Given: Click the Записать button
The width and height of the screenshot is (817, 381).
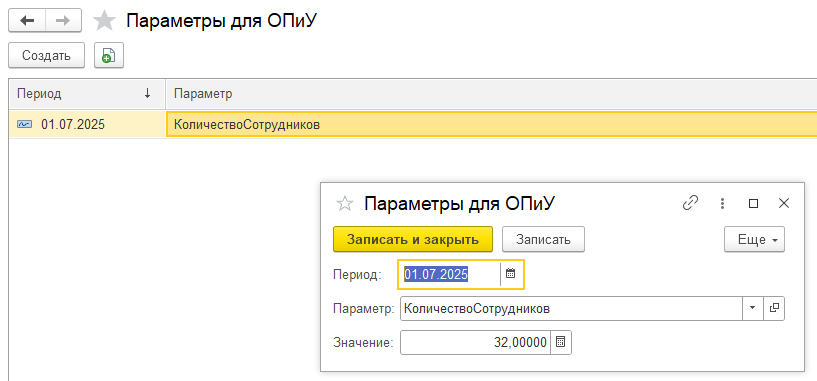Looking at the screenshot, I should coord(543,239).
